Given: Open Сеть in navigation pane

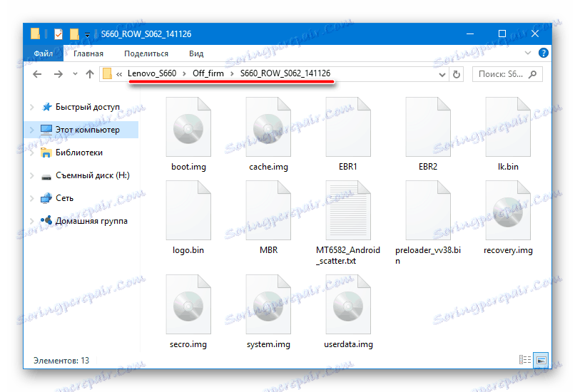Looking at the screenshot, I should click(64, 198).
